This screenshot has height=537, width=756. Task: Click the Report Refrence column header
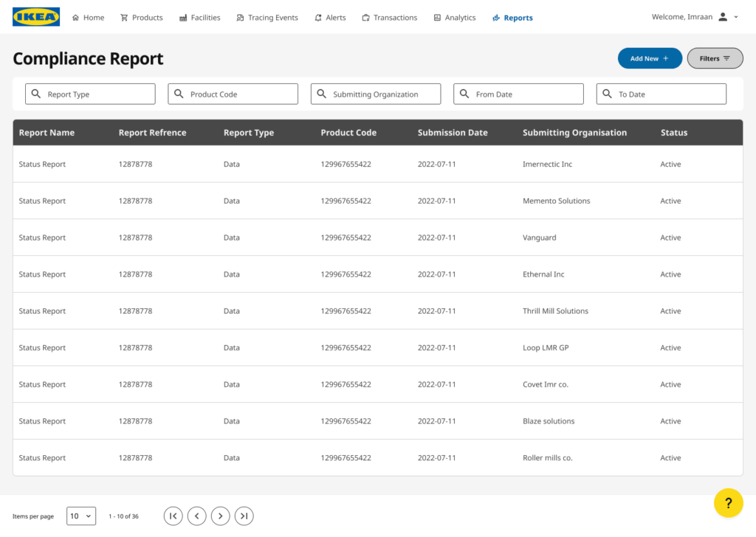point(152,133)
